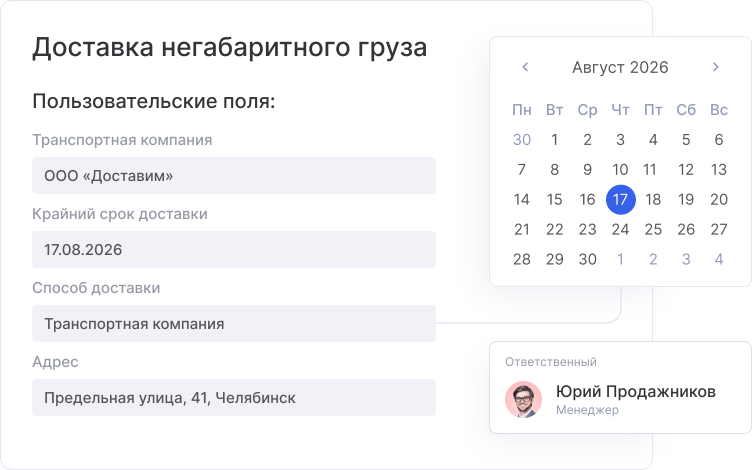Image resolution: width=752 pixels, height=470 pixels.
Task: Select greyed-out date 30 from previous month
Action: click(521, 140)
